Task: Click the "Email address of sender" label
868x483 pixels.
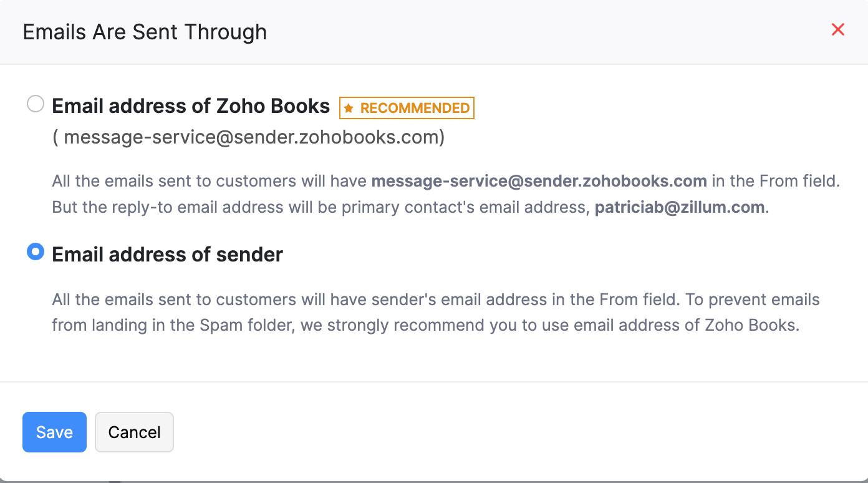Action: (167, 254)
